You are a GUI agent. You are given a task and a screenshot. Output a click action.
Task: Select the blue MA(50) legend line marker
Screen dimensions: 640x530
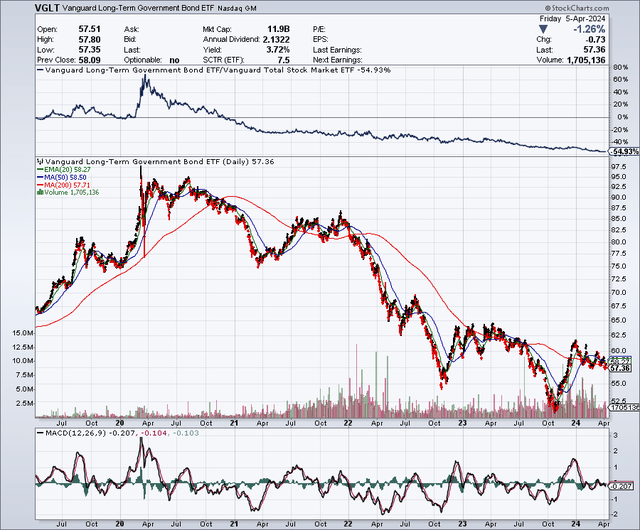[40, 177]
